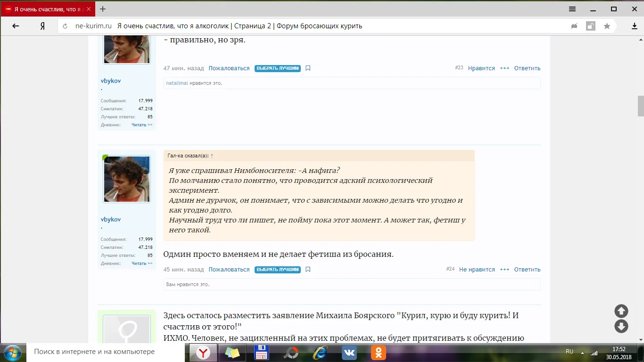Open the Yandex browser hamburger menu
The width and height of the screenshot is (644, 362).
(572, 9)
